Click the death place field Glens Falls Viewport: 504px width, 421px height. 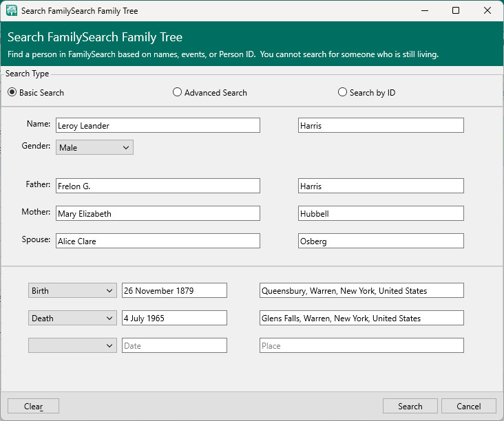(361, 319)
